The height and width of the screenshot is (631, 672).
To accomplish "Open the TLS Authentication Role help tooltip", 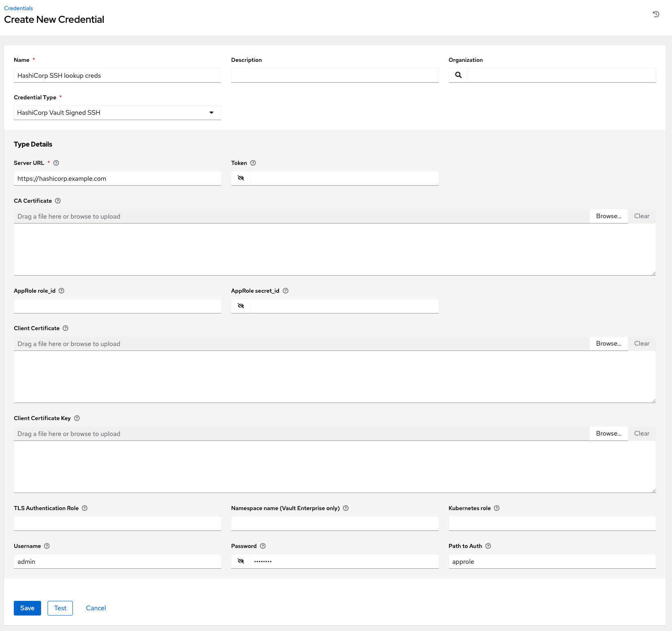I will pyautogui.click(x=85, y=508).
